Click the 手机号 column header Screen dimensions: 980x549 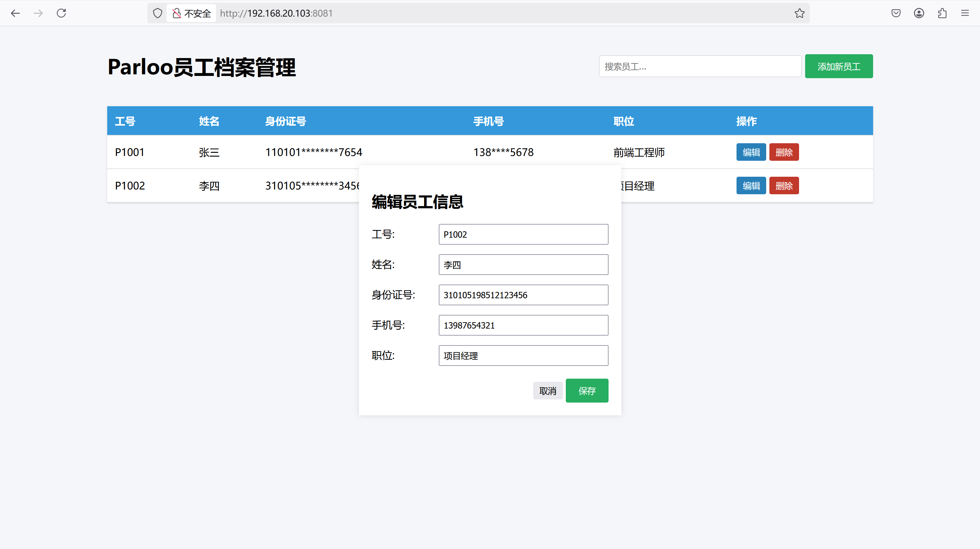489,121
